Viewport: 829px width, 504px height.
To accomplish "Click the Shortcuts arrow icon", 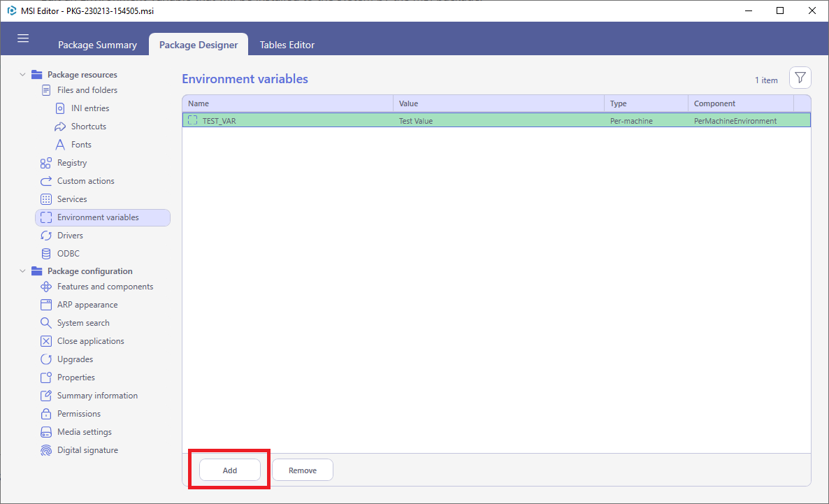I will (x=59, y=127).
